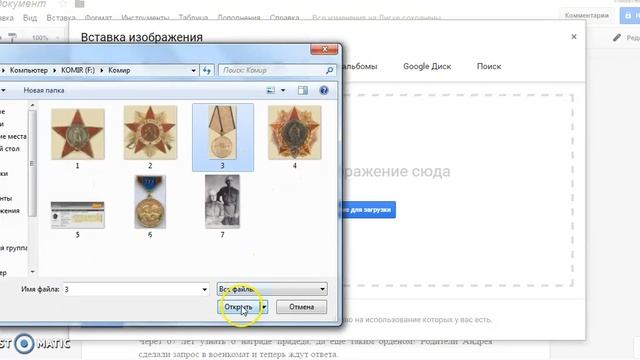Click the Отмена button

pyautogui.click(x=302, y=307)
